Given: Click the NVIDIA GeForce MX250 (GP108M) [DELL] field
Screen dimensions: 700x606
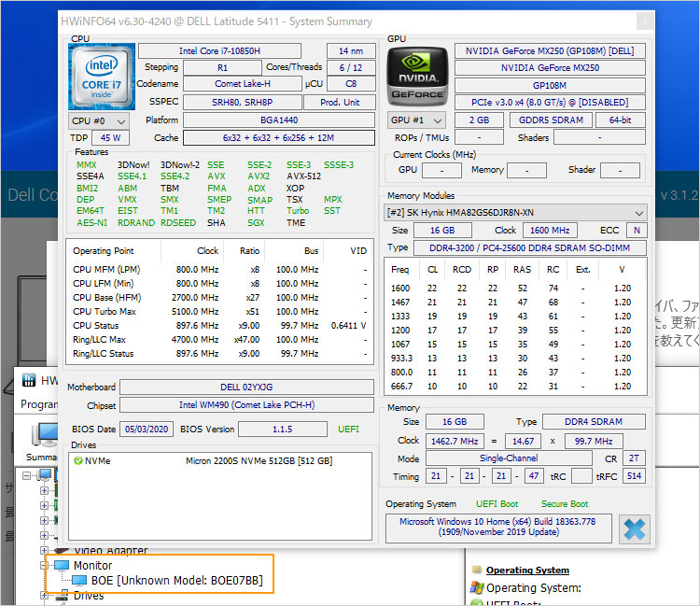Looking at the screenshot, I should click(x=550, y=51).
